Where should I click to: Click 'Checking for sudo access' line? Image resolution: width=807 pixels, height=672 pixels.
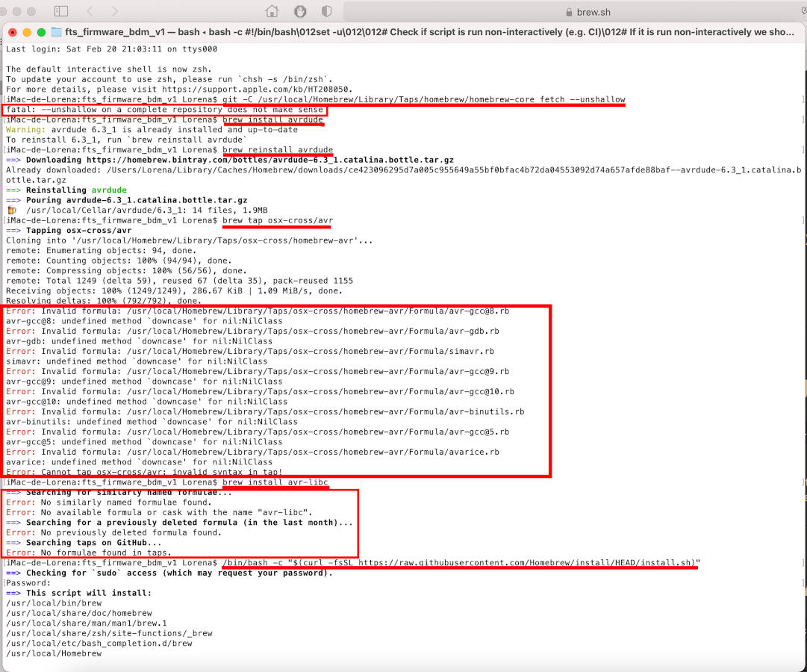[169, 573]
